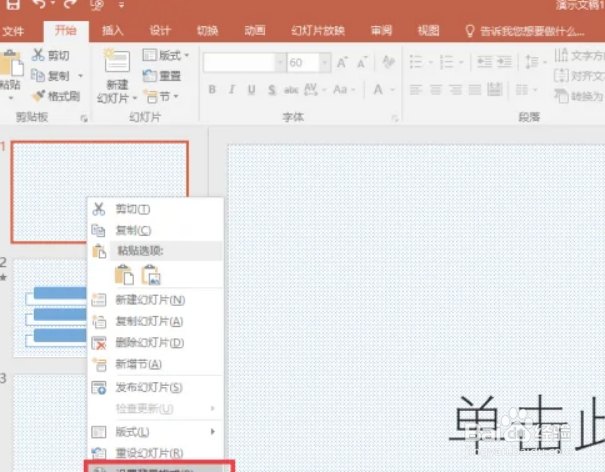Image resolution: width=605 pixels, height=472 pixels.
Task: Justify the text
Action: 475,90
